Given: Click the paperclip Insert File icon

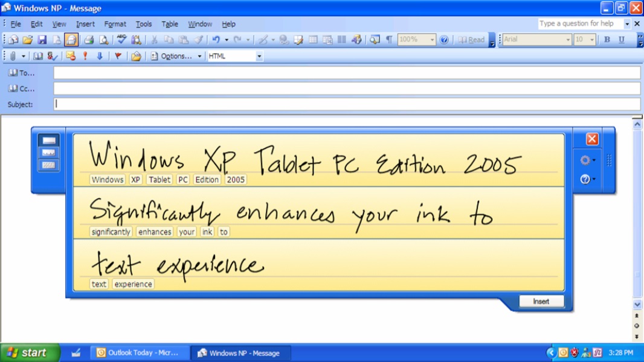Looking at the screenshot, I should point(12,56).
